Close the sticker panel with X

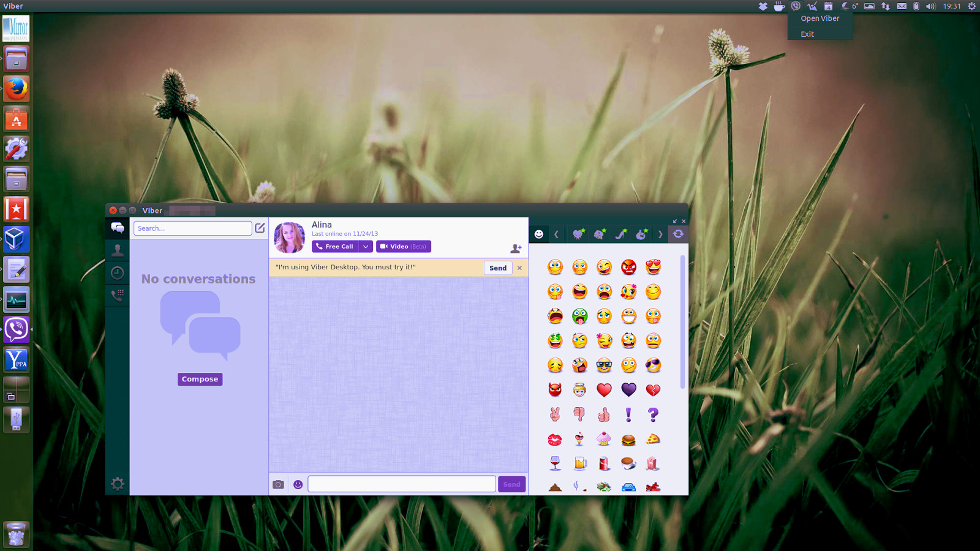point(684,221)
